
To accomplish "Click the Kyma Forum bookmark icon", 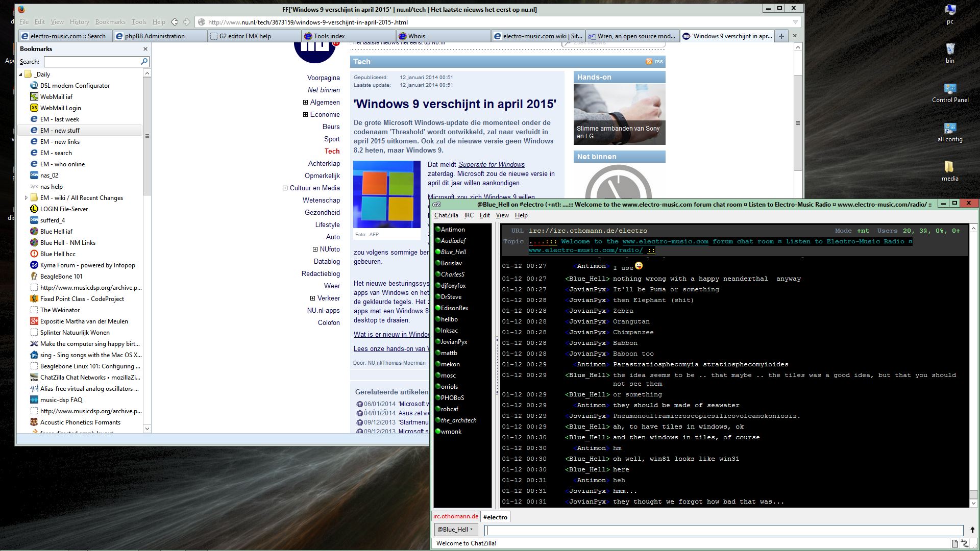I will [x=34, y=265].
